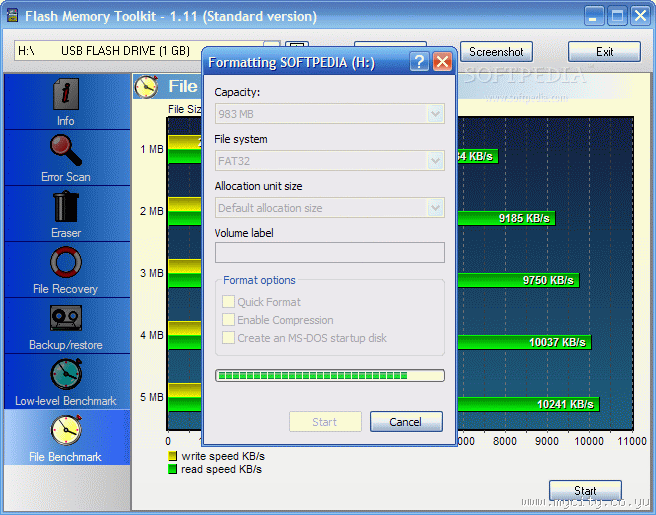
Task: Click the 4 MB axis label
Action: tap(152, 335)
